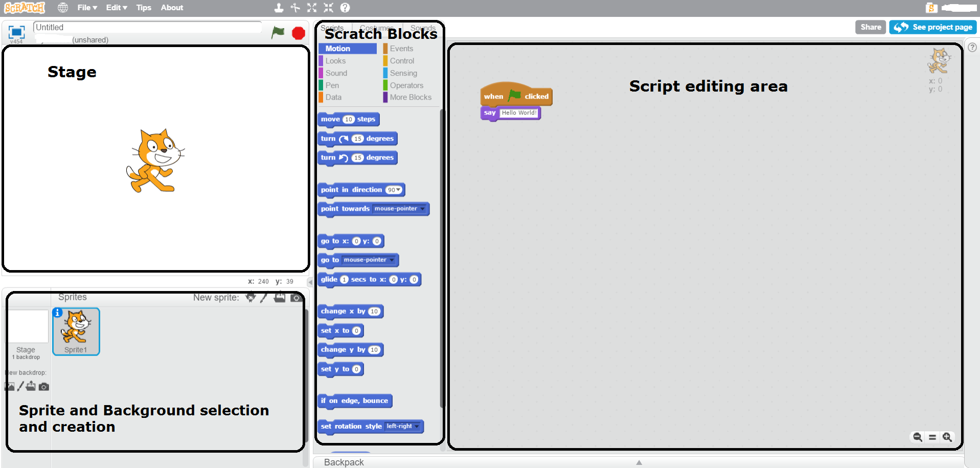Screen dimensions: 980x468
Task: Open the language globe menu
Action: (x=63, y=8)
